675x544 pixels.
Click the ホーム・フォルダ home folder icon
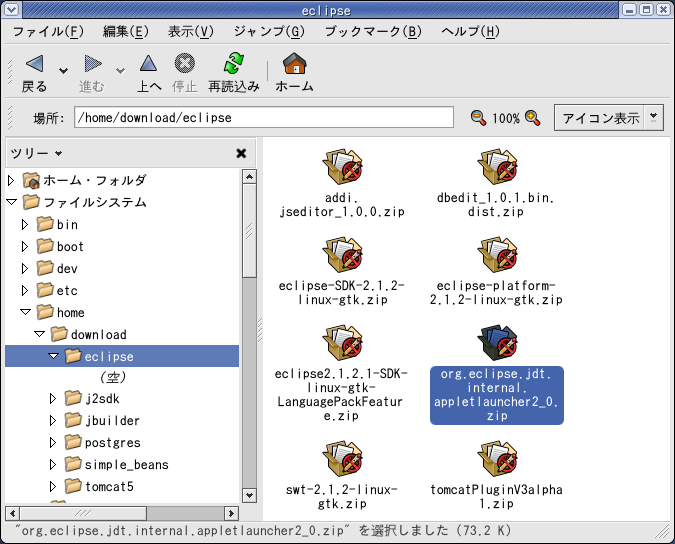pos(31,180)
